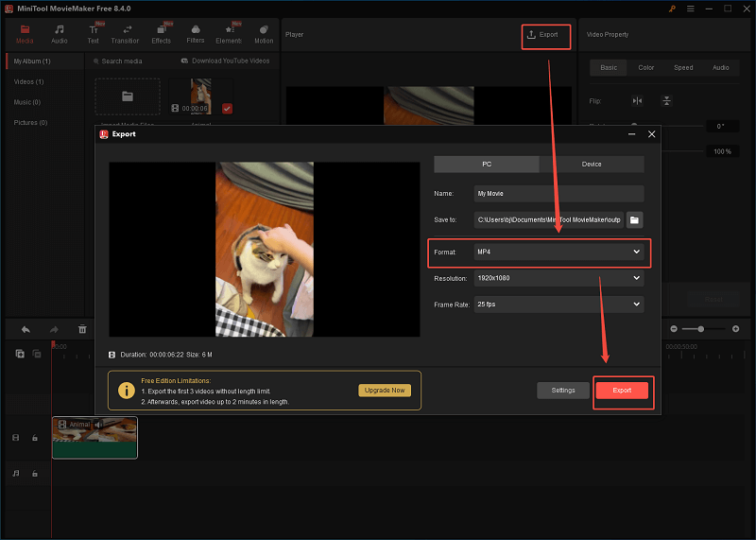Click the Settings button in Export dialog
This screenshot has height=540, width=756.
click(x=563, y=391)
